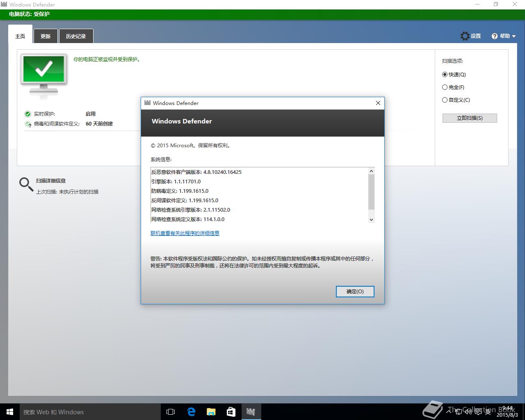Close the Windows Defender about dialog
This screenshot has height=420, width=525.
point(378,103)
